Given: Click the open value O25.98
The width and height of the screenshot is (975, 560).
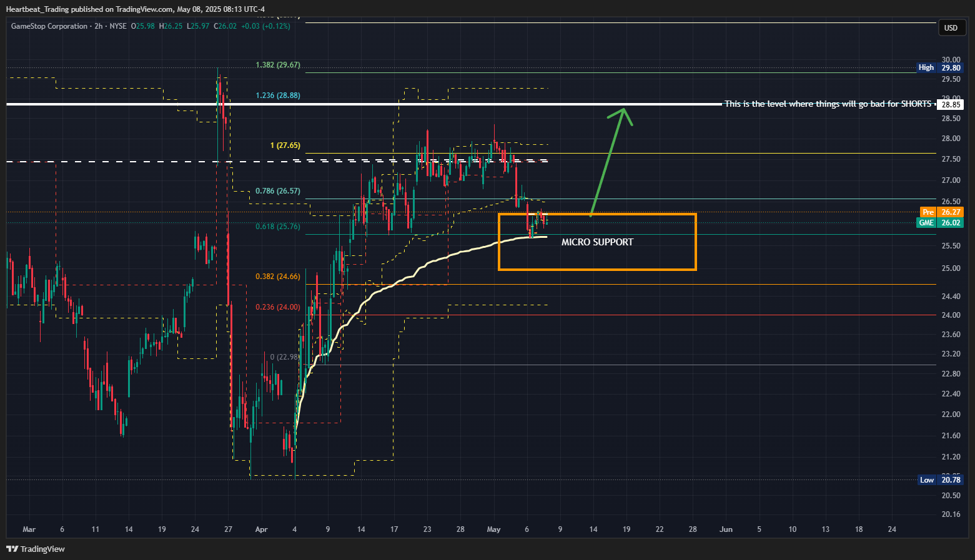Looking at the screenshot, I should point(142,26).
